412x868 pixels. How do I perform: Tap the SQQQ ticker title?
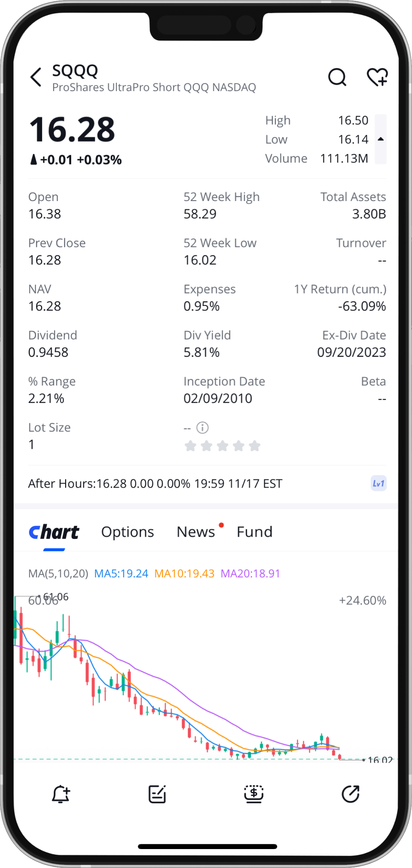pos(75,71)
